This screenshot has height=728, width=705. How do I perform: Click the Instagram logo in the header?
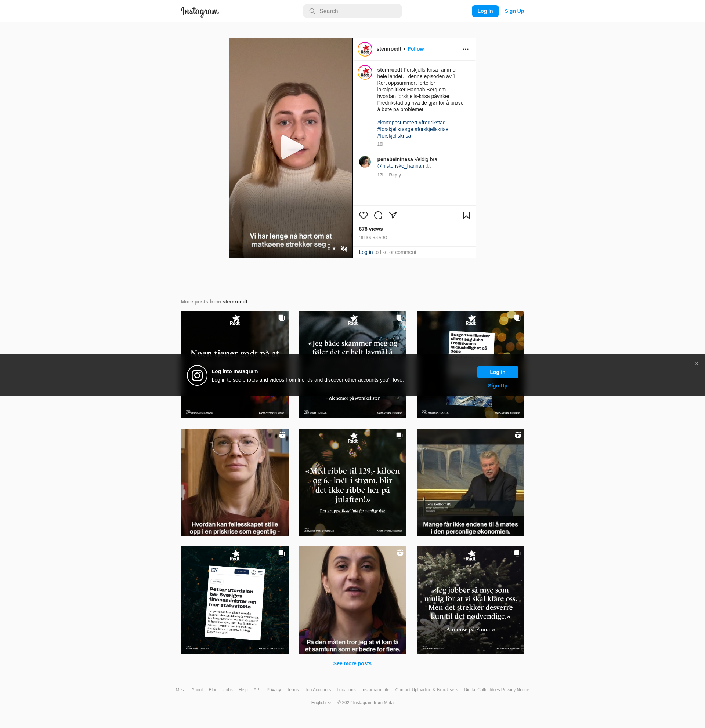coord(200,11)
